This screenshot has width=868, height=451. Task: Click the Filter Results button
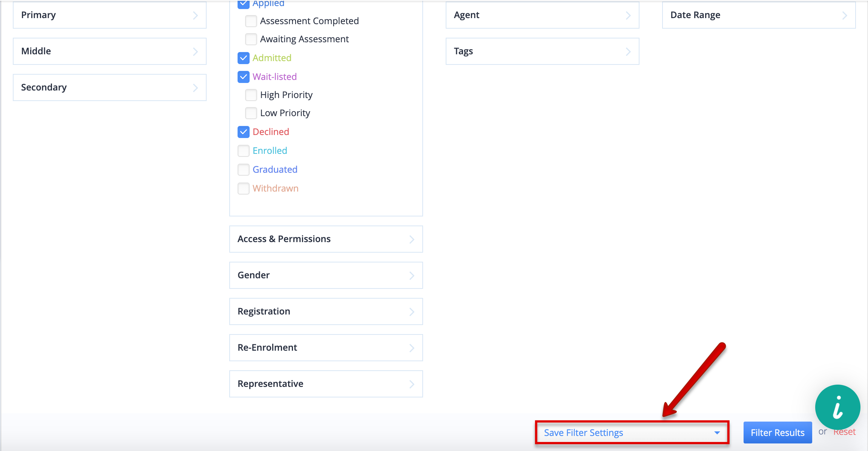coord(778,433)
